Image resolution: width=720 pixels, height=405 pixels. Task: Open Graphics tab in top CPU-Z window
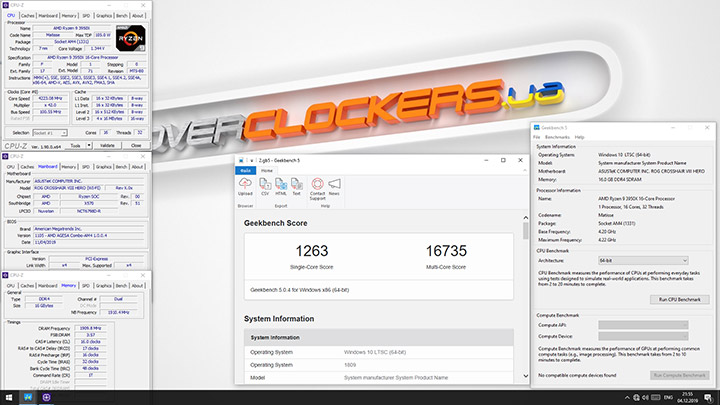(x=104, y=16)
